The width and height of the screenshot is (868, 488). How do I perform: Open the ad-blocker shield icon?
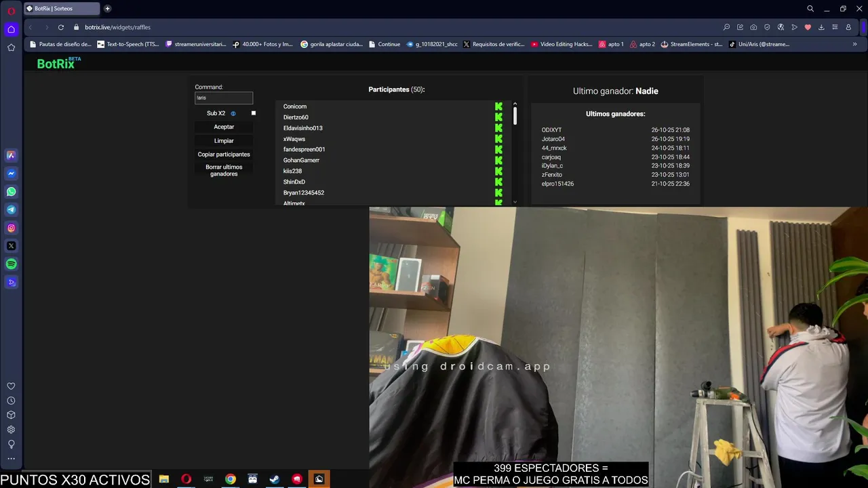tap(767, 27)
